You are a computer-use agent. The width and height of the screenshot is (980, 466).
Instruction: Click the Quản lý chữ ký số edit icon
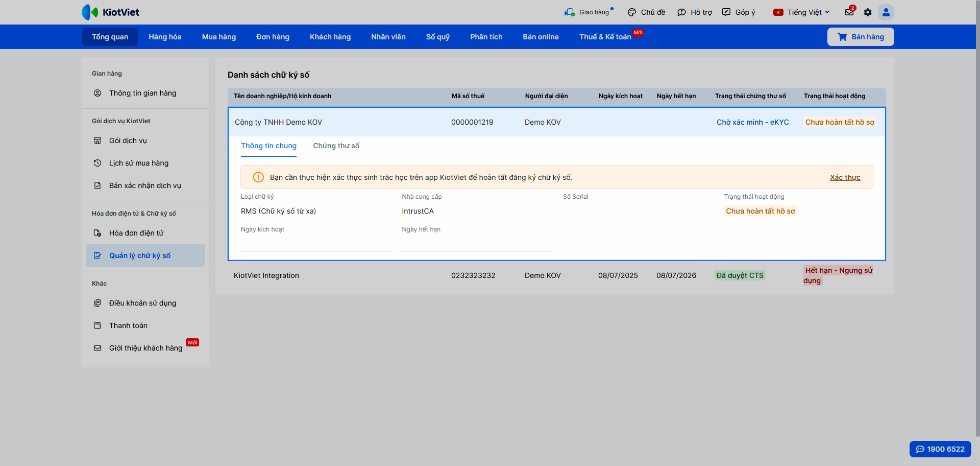(x=97, y=255)
